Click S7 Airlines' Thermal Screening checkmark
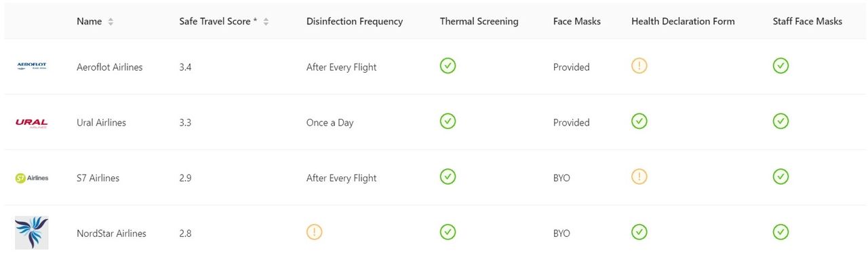868x258 pixels. click(448, 177)
